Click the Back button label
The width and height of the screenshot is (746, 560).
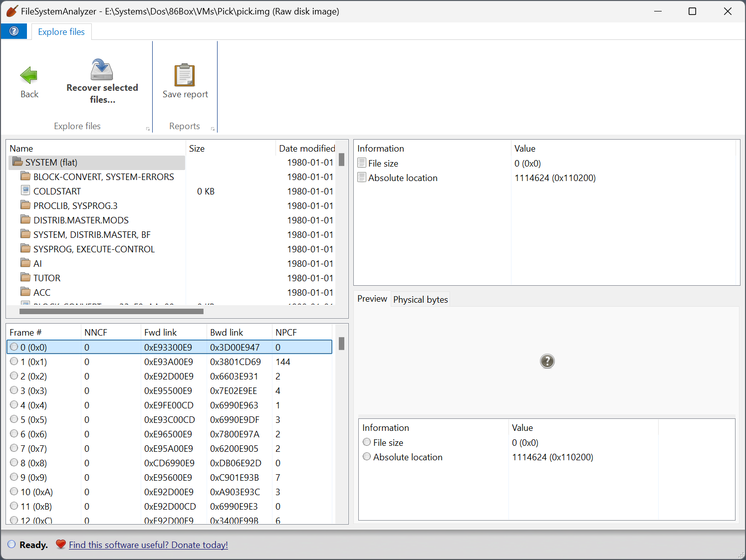tap(29, 94)
